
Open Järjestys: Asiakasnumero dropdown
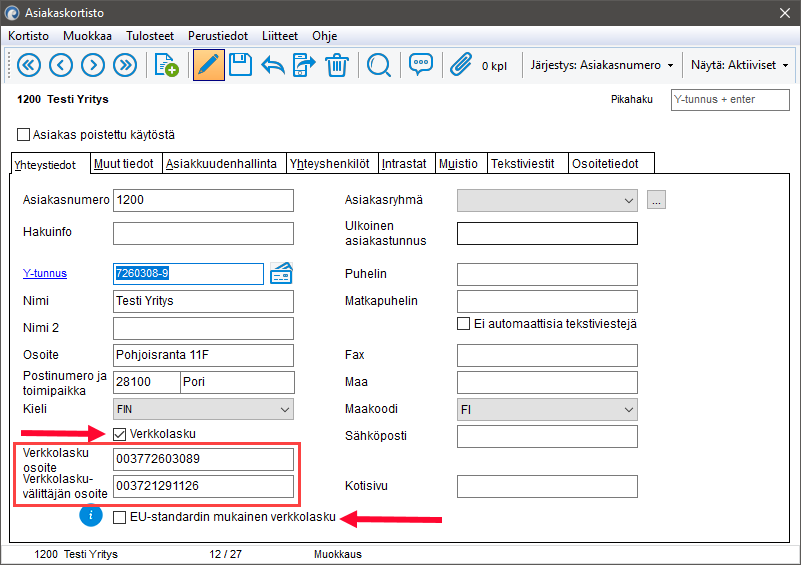[601, 65]
